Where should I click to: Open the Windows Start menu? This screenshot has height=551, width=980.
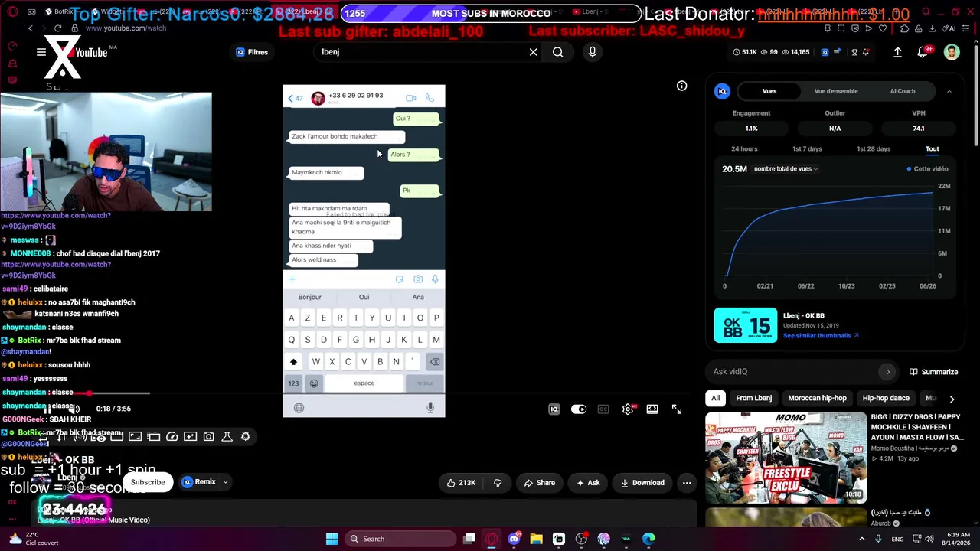(x=332, y=539)
